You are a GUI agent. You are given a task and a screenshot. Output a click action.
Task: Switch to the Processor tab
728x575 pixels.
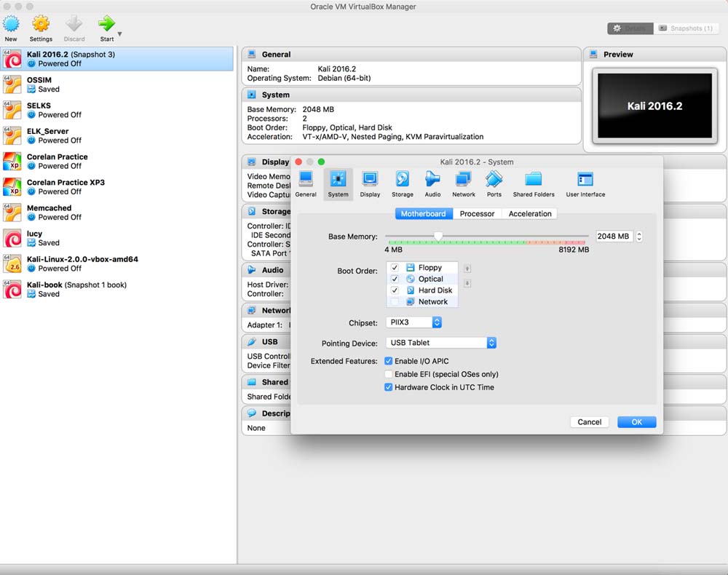pos(477,213)
